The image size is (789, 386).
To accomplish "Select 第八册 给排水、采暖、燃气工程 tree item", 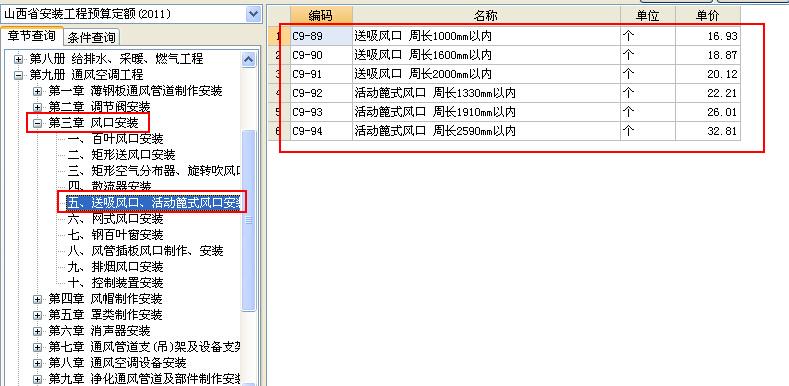I will coord(116,59).
